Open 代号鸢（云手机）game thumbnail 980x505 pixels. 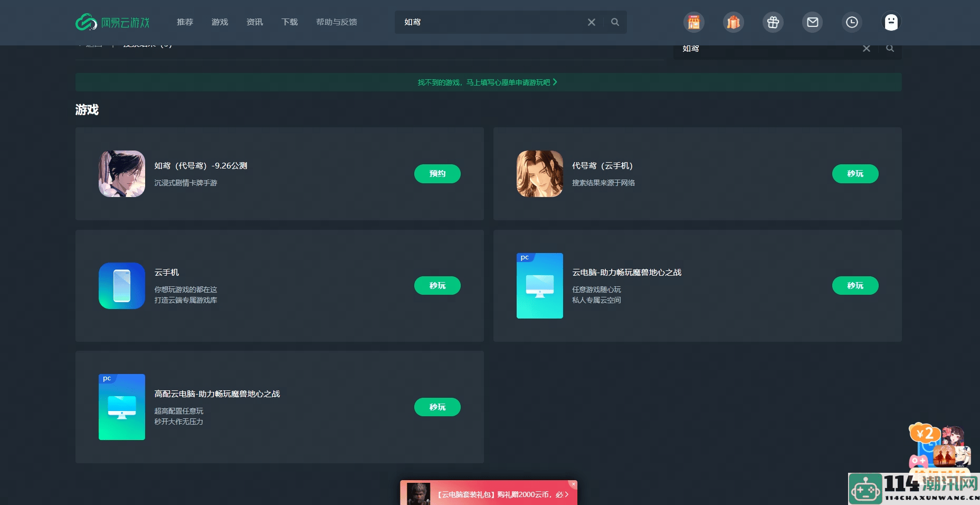click(540, 174)
